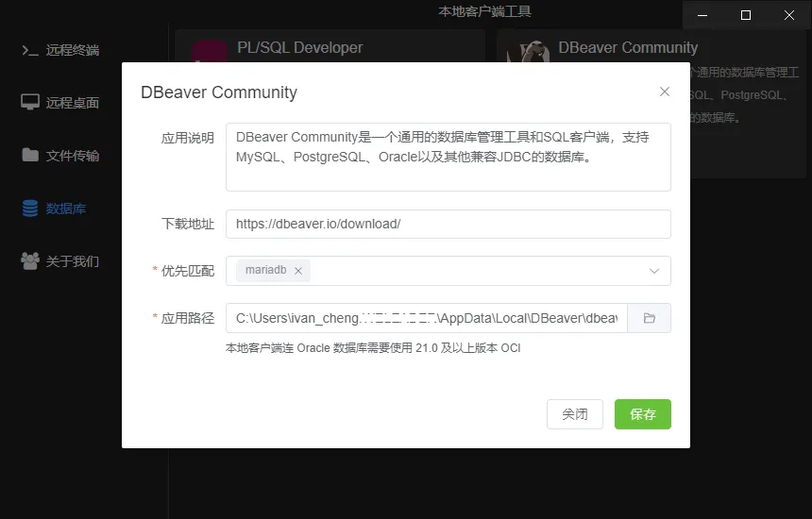This screenshot has height=519, width=812.
Task: Click the Oracle OCI version hint text
Action: (373, 347)
